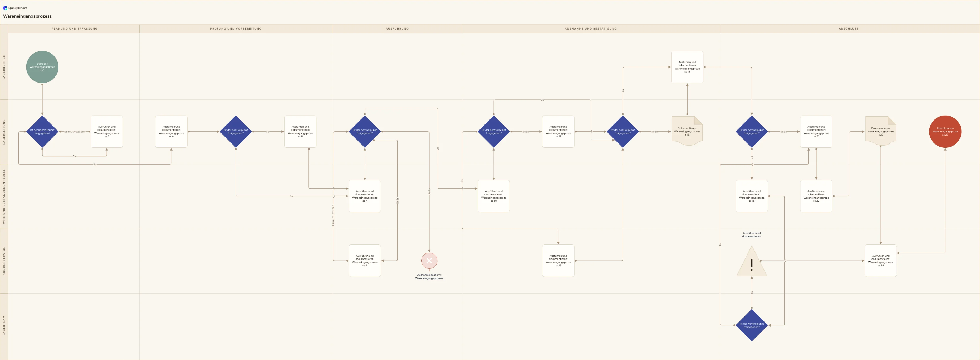The height and width of the screenshot is (360, 980).
Task: Click the Wareneingangsprozess title text
Action: (x=27, y=16)
